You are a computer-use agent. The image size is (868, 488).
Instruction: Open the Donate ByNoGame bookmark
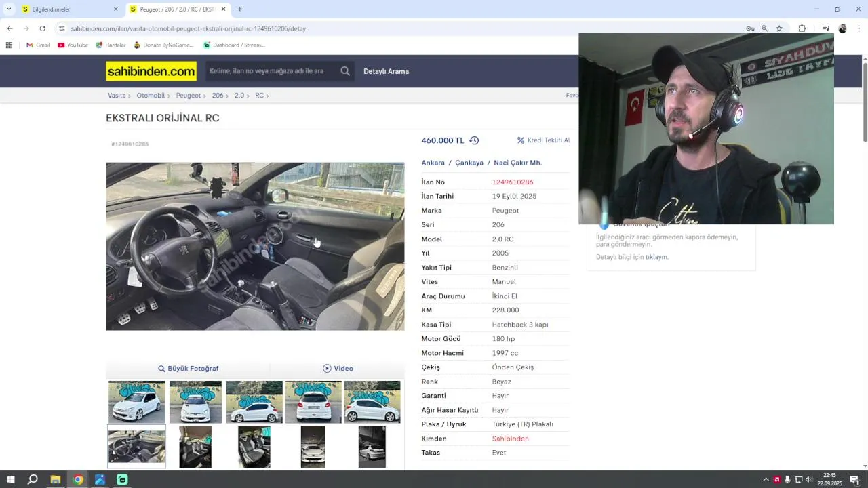pyautogui.click(x=163, y=45)
